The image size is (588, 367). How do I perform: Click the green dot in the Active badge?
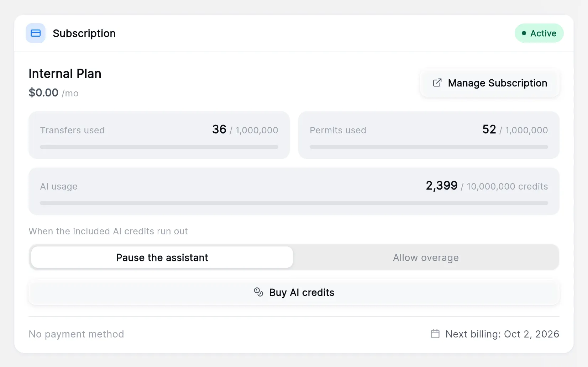point(524,33)
